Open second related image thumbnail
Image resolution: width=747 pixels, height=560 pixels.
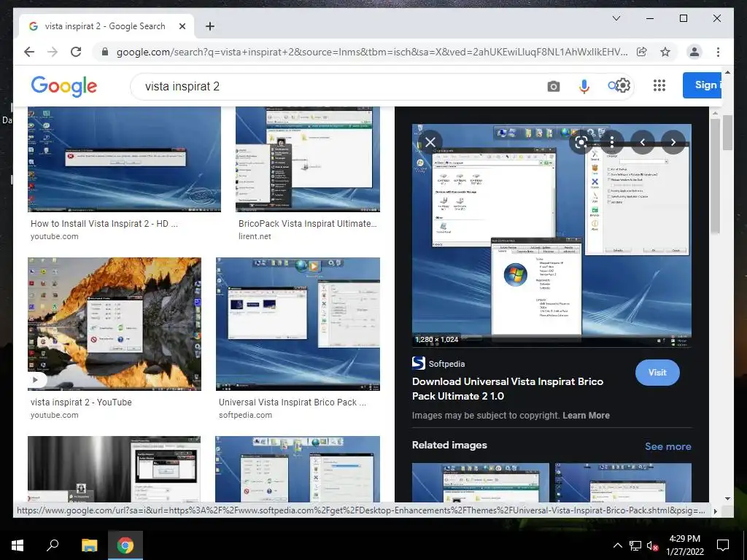623,483
